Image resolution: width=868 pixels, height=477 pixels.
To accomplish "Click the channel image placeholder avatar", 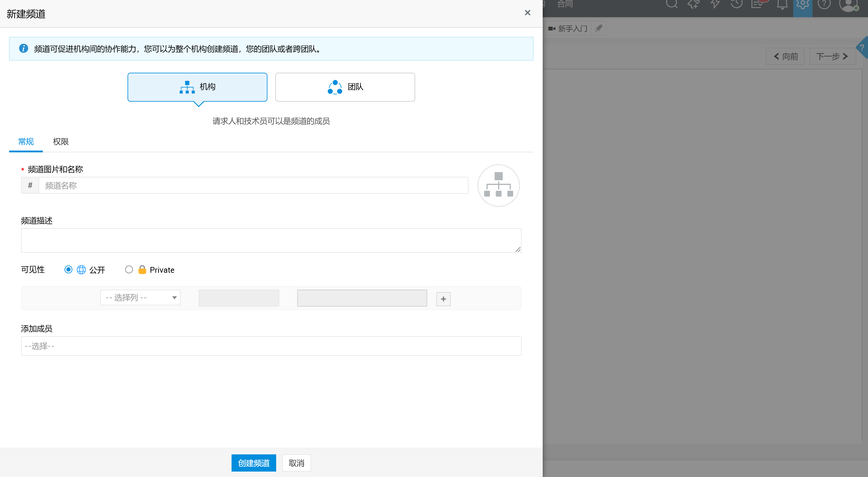I will point(498,186).
